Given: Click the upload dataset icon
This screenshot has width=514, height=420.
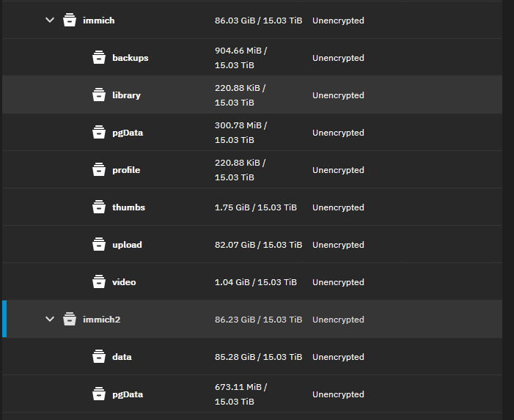Looking at the screenshot, I should (99, 244).
